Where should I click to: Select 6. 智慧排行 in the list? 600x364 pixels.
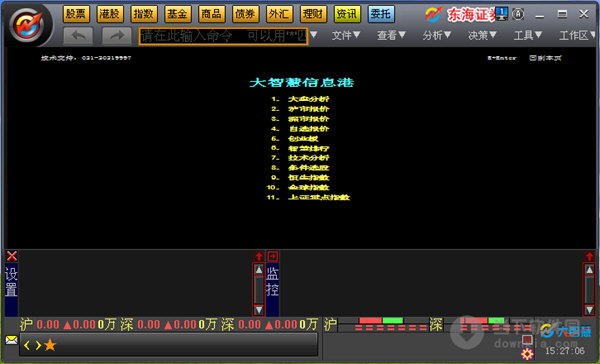pos(300,148)
